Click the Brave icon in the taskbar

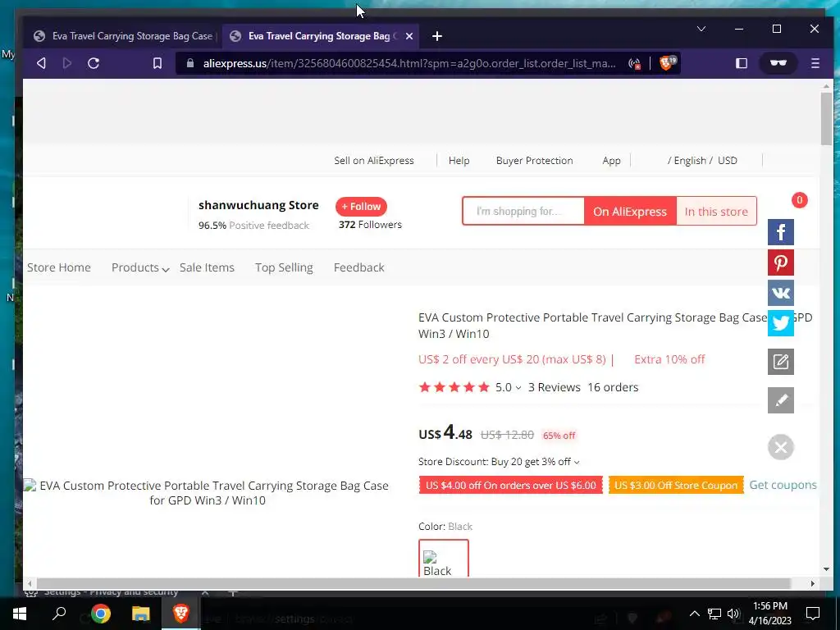coord(181,614)
